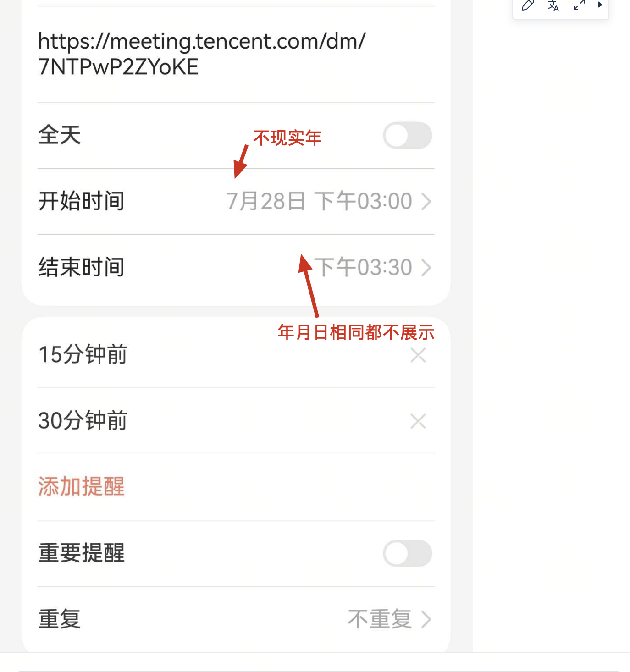630x672 pixels.
Task: Toggle the 全天 all-day switch
Action: pos(407,136)
